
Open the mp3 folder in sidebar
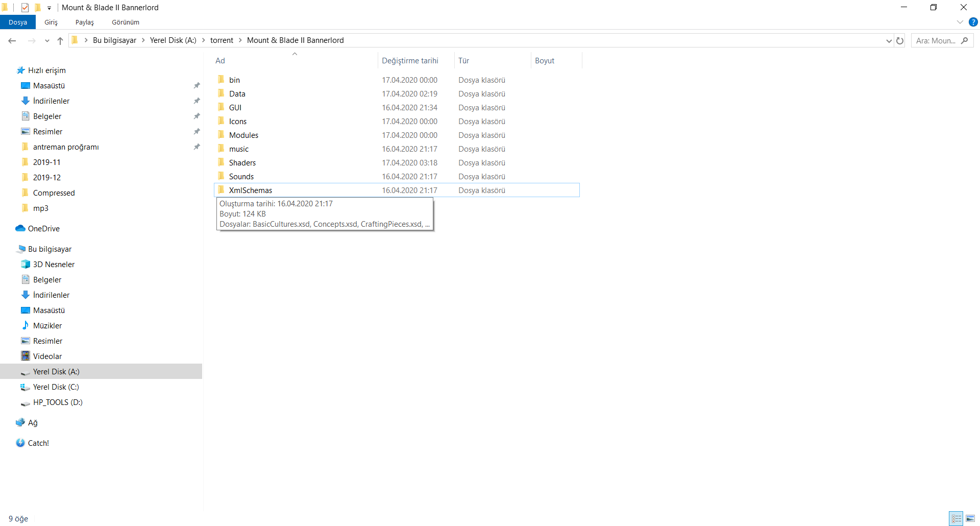tap(40, 208)
